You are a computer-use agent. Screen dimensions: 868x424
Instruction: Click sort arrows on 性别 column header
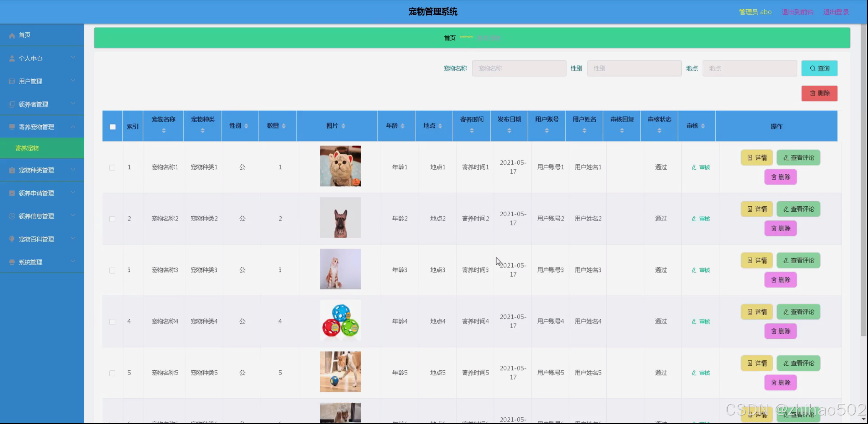coord(246,126)
